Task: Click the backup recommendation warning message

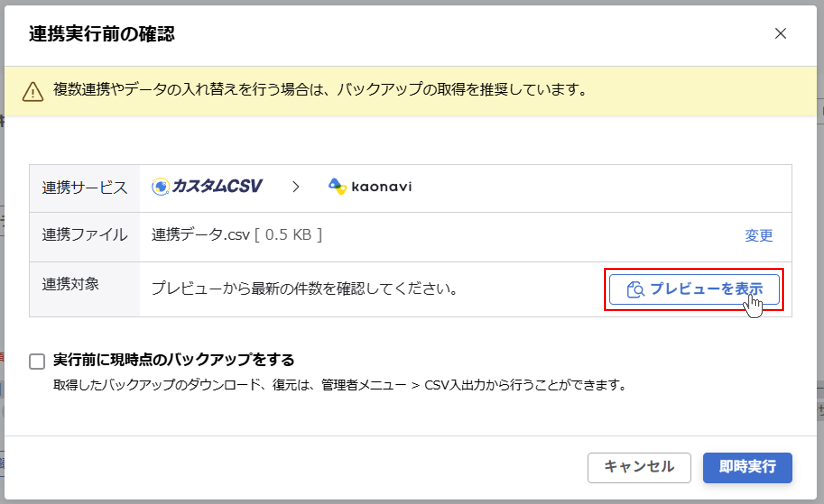Action: (x=320, y=89)
